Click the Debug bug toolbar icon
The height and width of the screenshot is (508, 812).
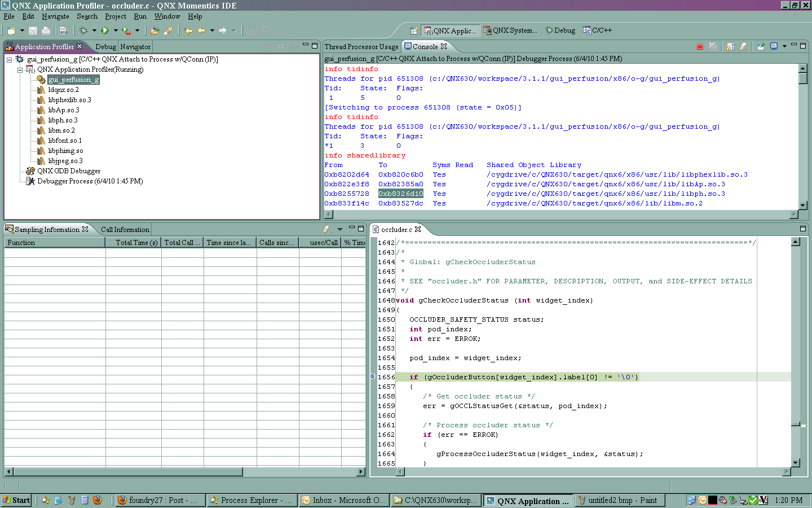tap(83, 30)
